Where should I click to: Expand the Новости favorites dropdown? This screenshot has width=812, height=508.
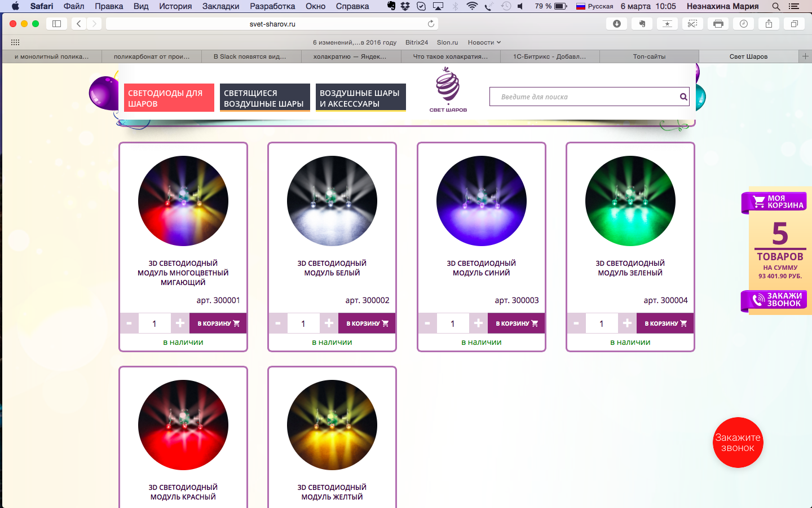(484, 42)
